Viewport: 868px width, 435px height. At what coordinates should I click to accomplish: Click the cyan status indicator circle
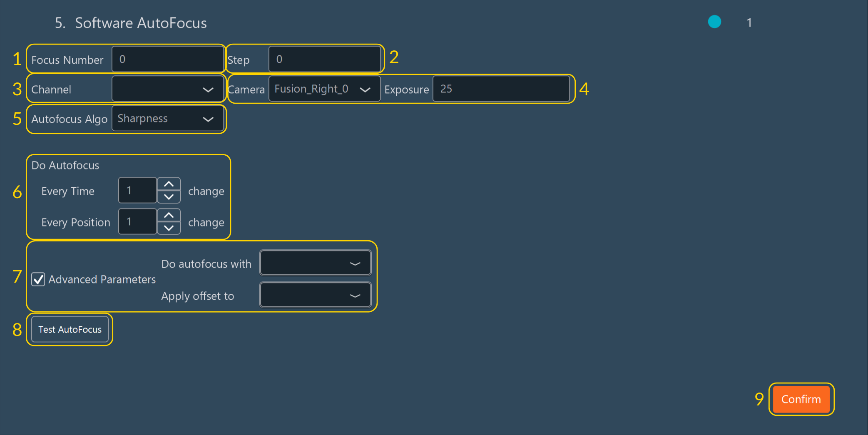click(714, 22)
